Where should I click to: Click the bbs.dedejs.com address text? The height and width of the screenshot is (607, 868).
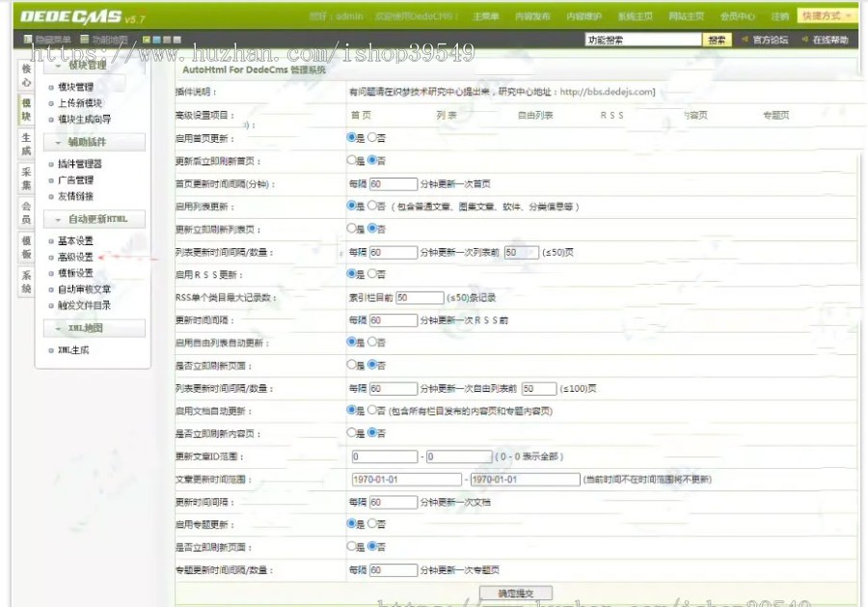[x=607, y=92]
